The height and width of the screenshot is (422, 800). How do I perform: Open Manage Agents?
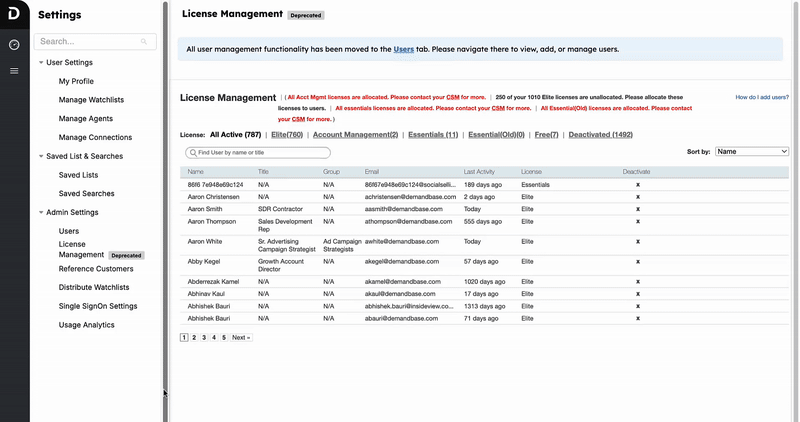coord(86,119)
